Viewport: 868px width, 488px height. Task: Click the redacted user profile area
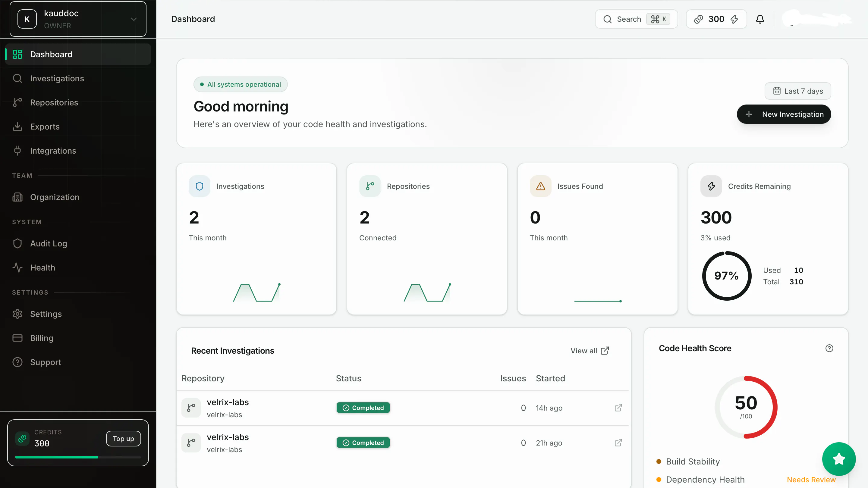(x=817, y=18)
